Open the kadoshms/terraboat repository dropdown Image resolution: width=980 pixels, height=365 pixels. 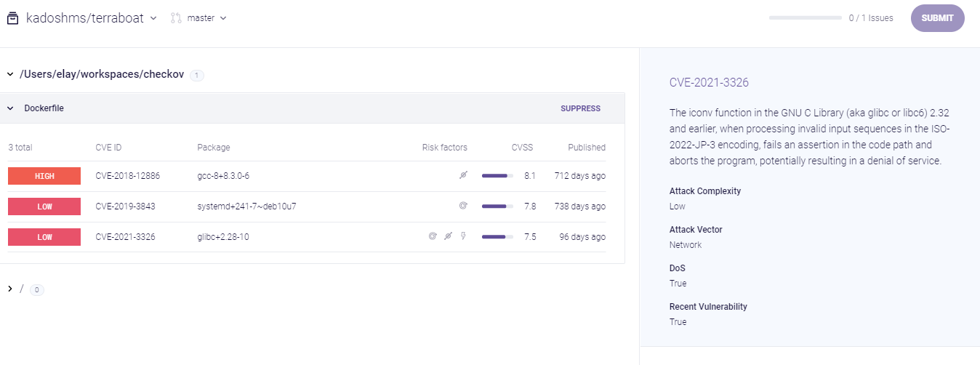coord(153,18)
